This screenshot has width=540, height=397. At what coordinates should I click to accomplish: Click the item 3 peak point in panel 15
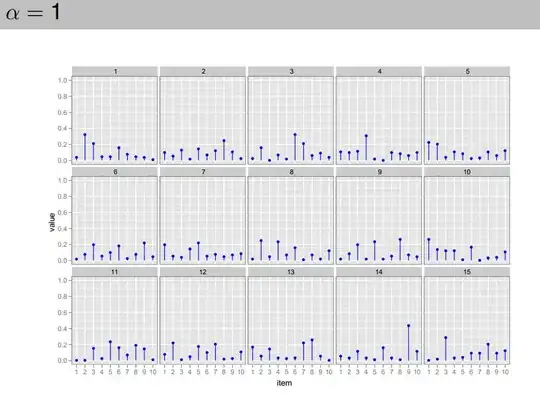[x=446, y=338]
